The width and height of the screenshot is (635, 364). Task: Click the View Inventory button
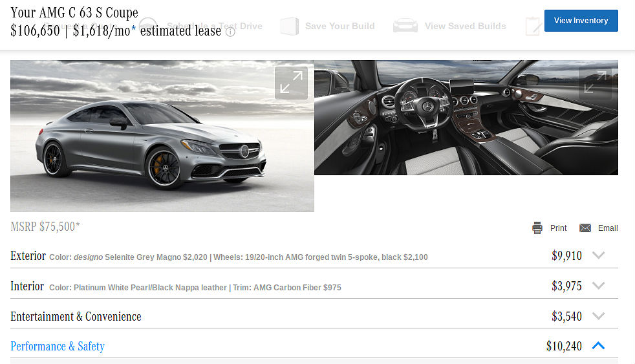click(581, 21)
